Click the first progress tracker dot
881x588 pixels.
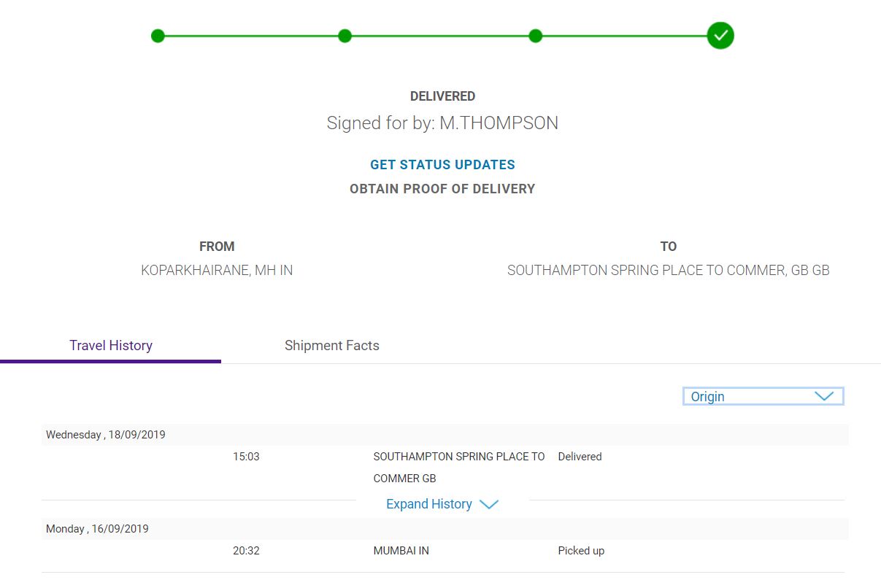[x=158, y=36]
